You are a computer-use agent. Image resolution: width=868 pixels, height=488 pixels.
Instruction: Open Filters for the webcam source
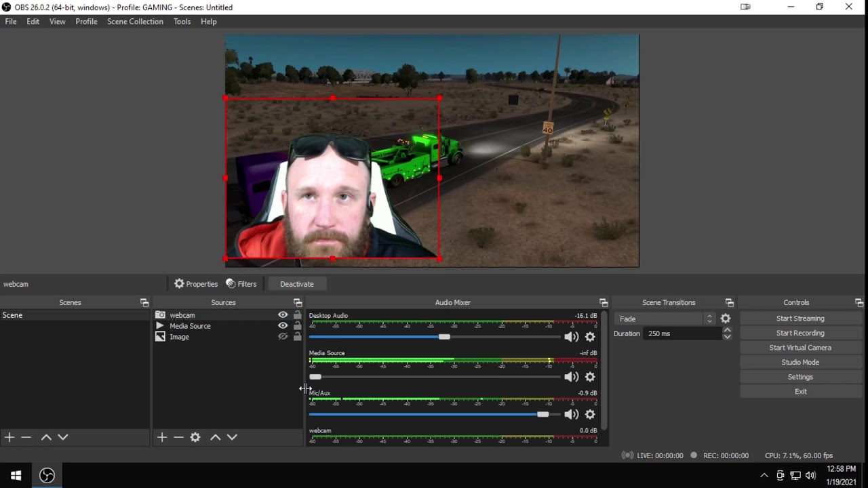point(241,284)
